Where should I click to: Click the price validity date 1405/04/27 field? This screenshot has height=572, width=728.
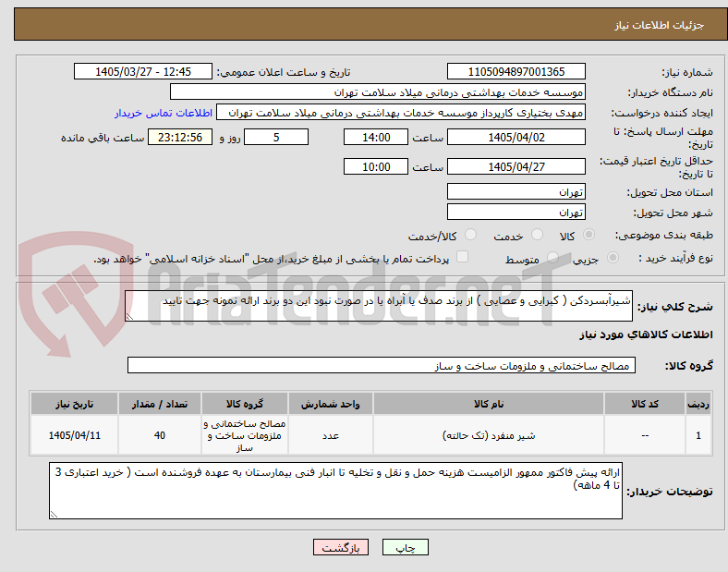click(x=516, y=166)
